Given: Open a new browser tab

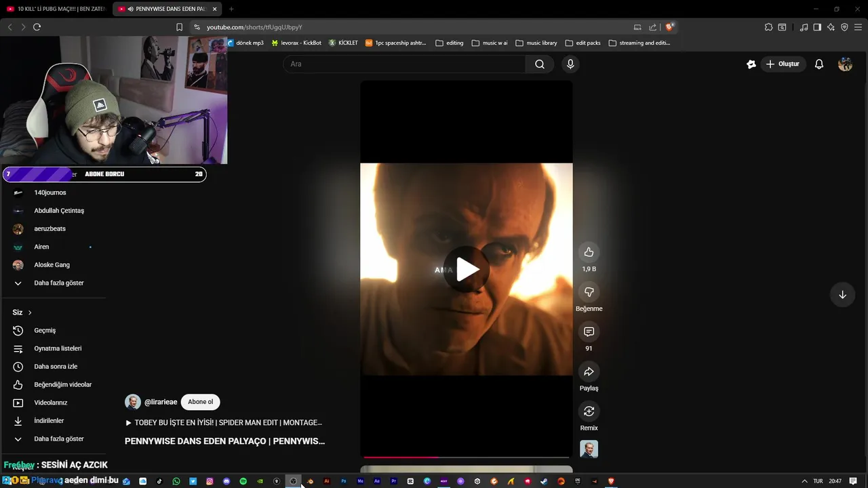Looking at the screenshot, I should click(231, 9).
